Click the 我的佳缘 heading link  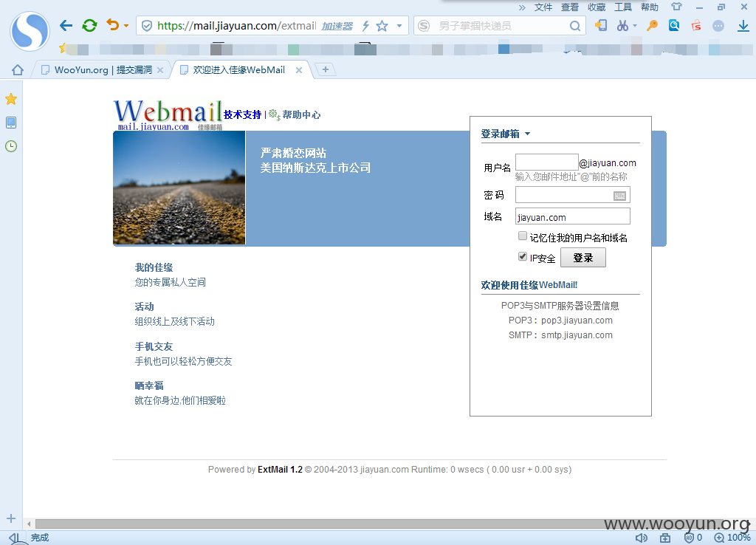coord(154,267)
